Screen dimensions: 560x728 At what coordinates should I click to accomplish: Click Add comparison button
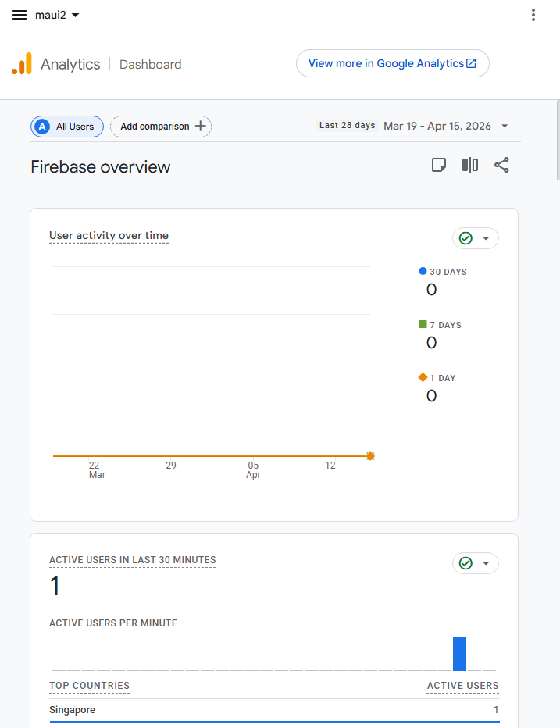[161, 127]
